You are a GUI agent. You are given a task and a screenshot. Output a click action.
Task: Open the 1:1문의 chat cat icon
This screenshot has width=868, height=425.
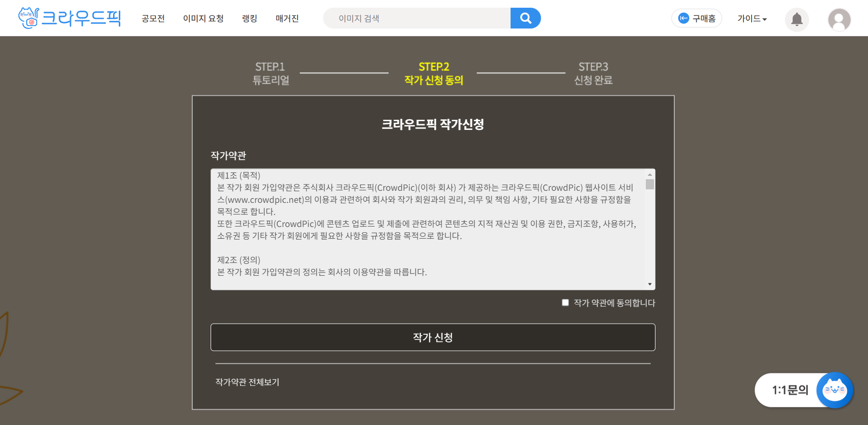click(x=835, y=390)
